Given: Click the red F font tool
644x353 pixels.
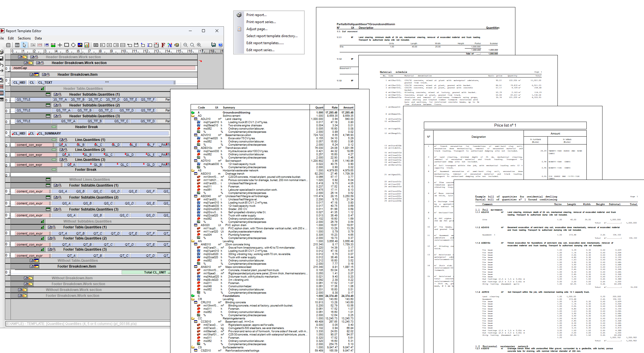Looking at the screenshot, I should coord(163,45).
